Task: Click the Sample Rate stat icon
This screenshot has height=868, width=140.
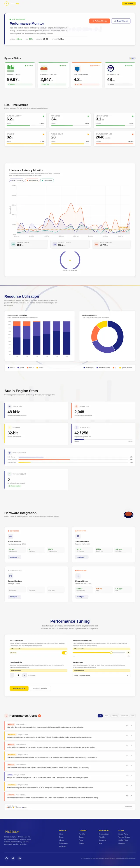Action: pos(9,406)
